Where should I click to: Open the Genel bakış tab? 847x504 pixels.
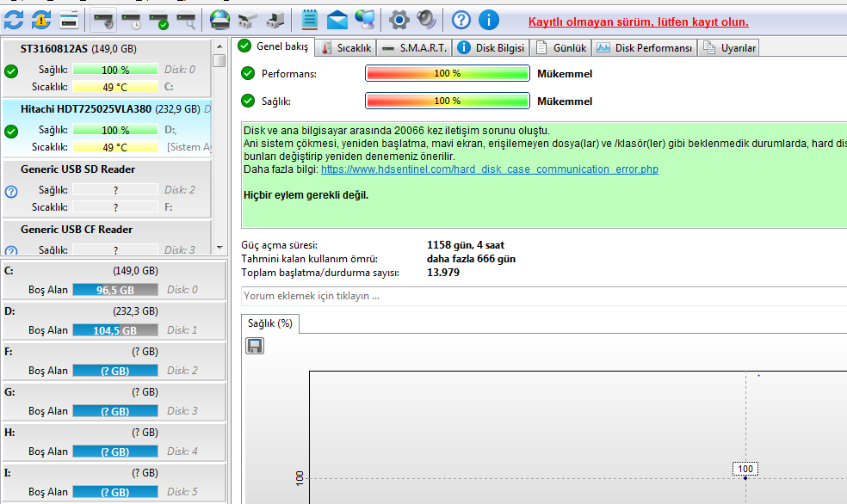click(x=274, y=47)
